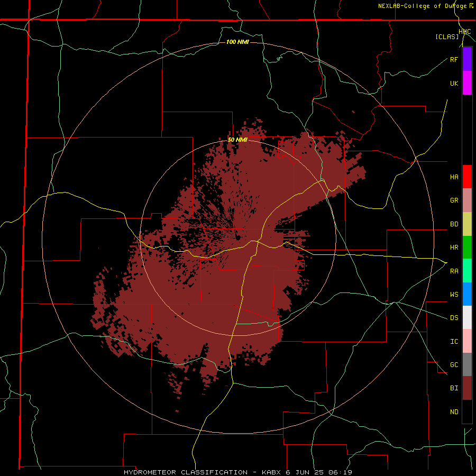The width and height of the screenshot is (476, 476).
Task: Select the WS blue legend swatch
Action: (x=467, y=294)
